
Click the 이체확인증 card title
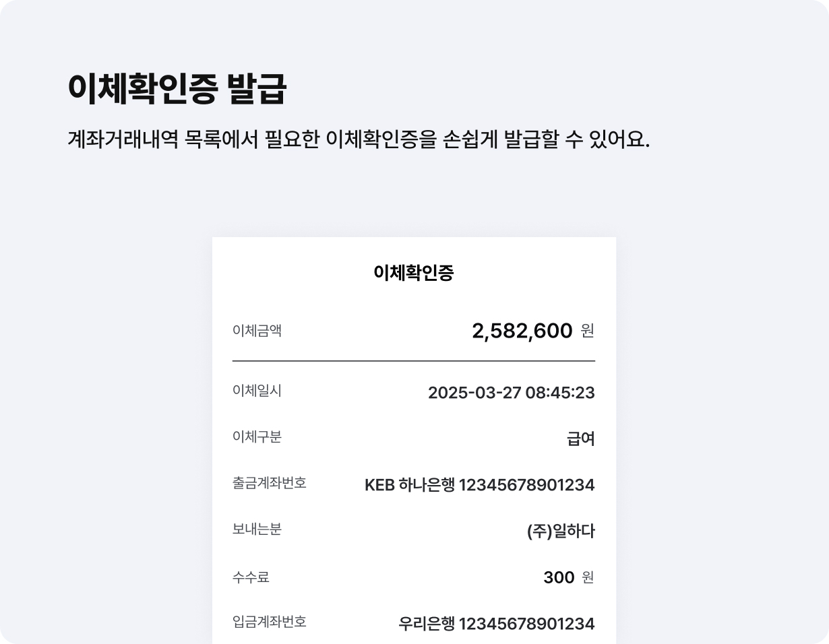coord(413,273)
